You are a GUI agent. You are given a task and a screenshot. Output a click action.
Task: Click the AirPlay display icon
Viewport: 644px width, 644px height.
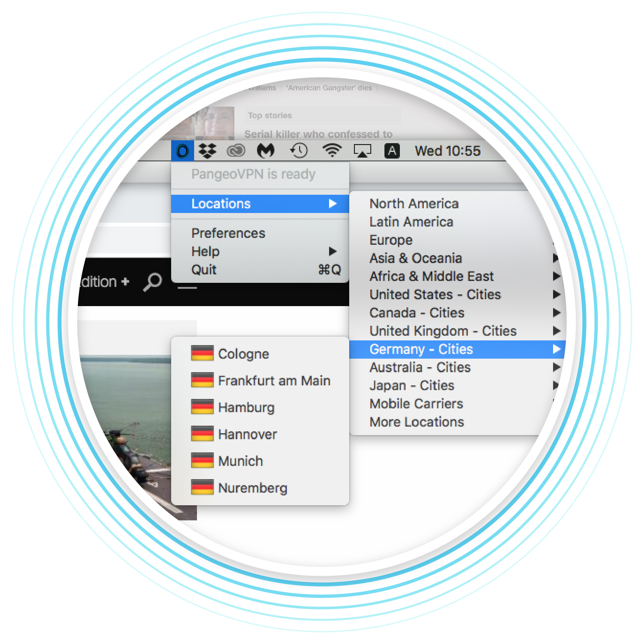362,151
